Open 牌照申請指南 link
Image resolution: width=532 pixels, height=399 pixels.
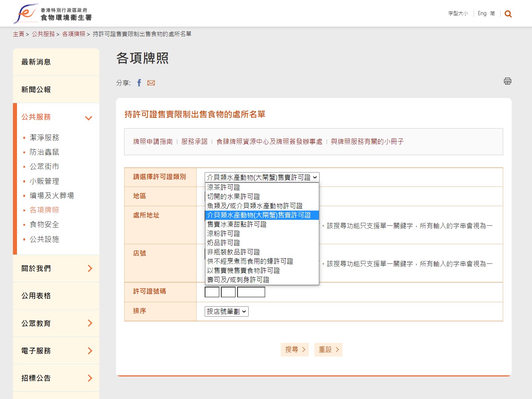153,141
